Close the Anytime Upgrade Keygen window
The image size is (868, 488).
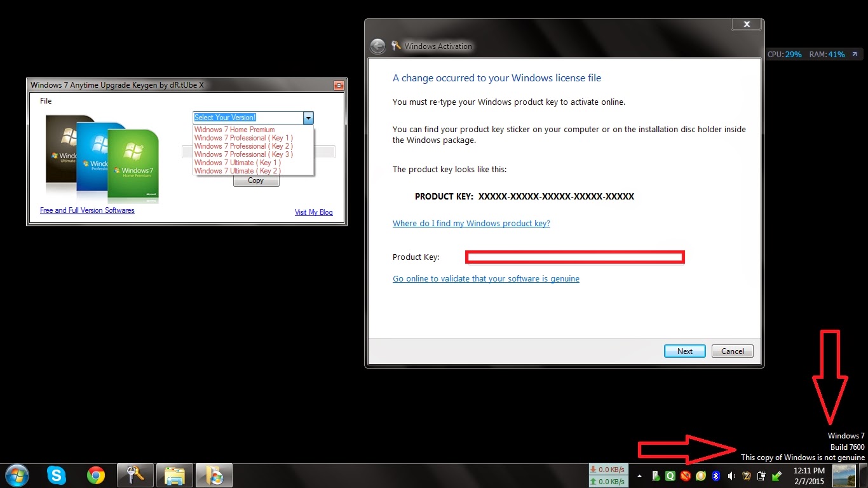[340, 85]
